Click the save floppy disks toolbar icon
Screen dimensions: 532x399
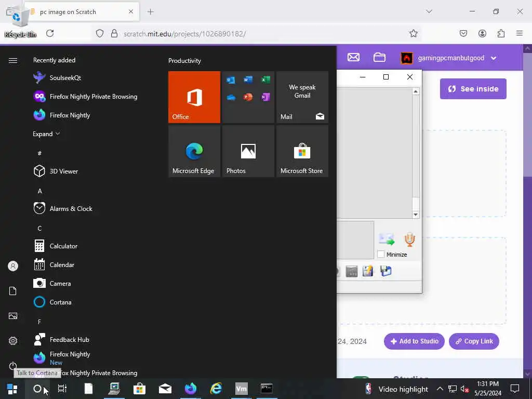point(386,271)
